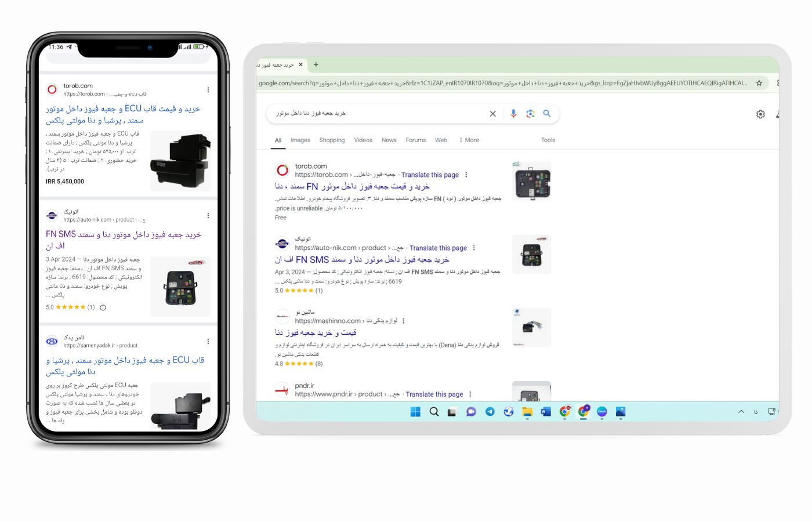
Task: Open Windows taskbar search
Action: click(434, 412)
